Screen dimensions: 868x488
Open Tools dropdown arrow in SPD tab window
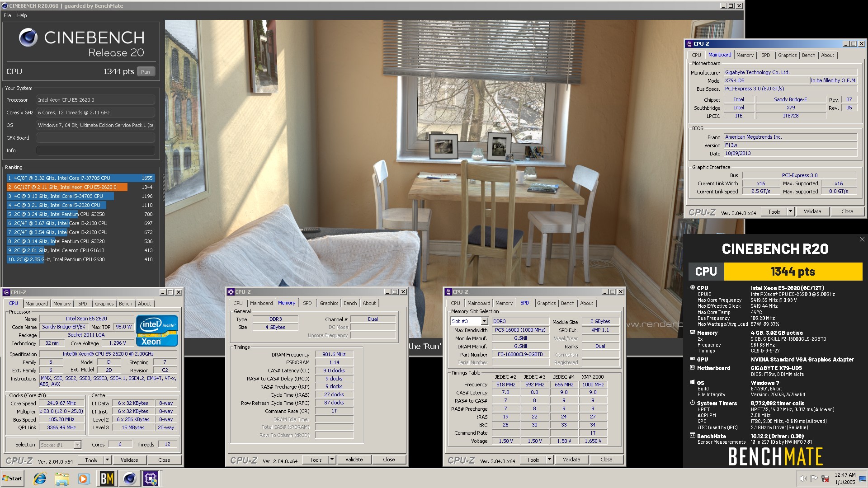[x=549, y=460]
